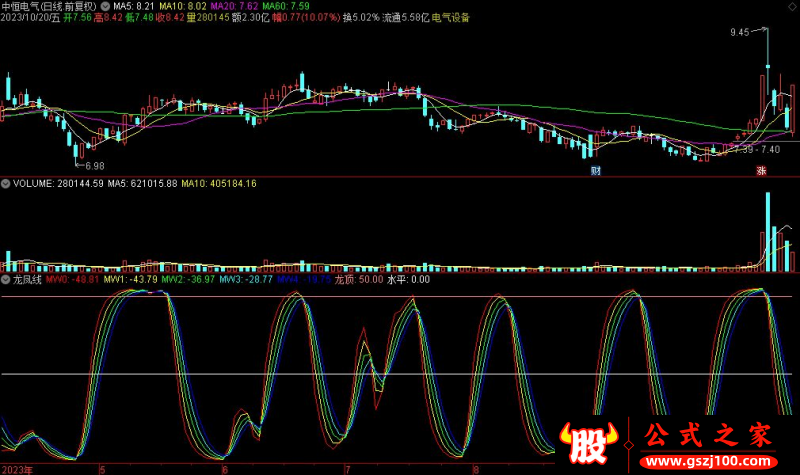This screenshot has width=800, height=475.
Task: Click the MW2: -36.97 indicator value
Action: pos(188,280)
